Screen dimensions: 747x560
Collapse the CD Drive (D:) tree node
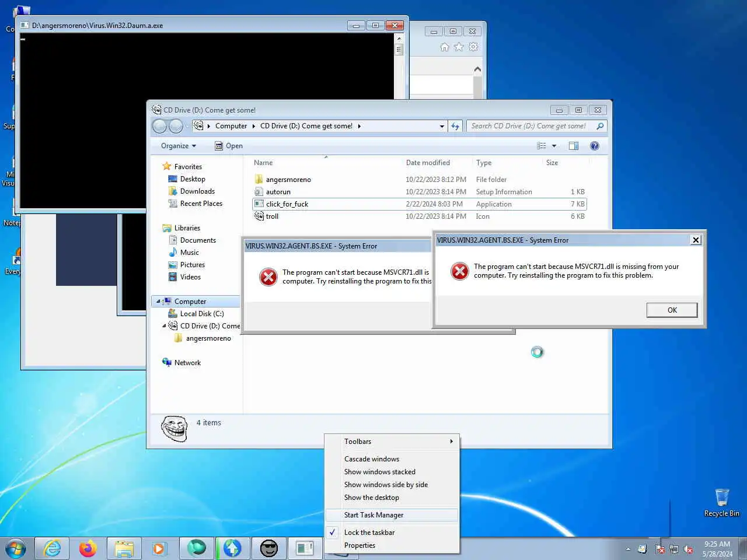click(x=164, y=326)
